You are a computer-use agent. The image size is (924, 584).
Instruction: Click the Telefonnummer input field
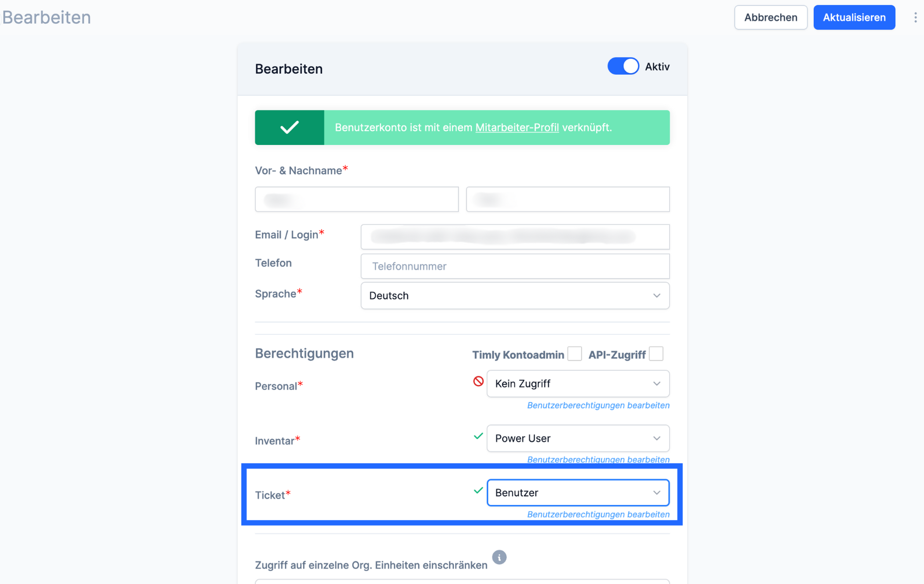[x=515, y=266]
